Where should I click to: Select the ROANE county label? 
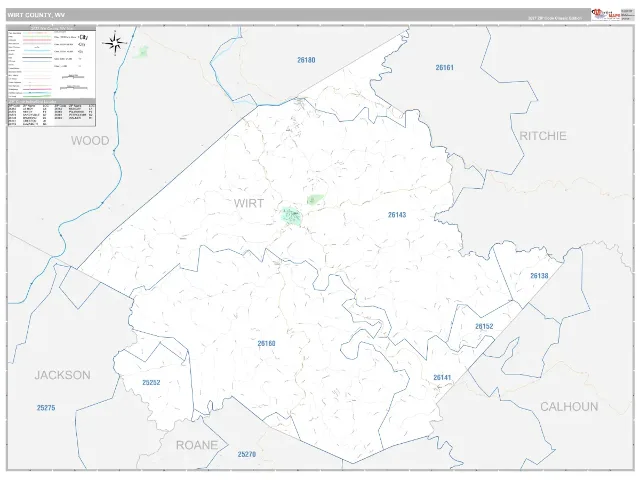[x=197, y=445]
